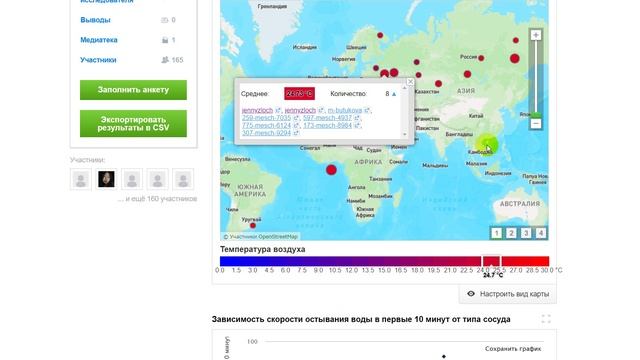
Task: Click the highlighted 24.7 °C temperature scale marker
Action: tap(491, 261)
